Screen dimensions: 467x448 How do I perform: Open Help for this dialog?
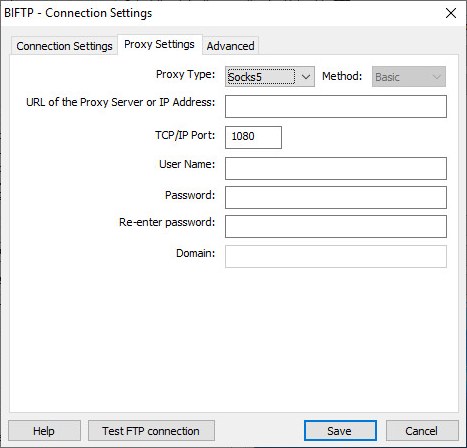pos(44,431)
